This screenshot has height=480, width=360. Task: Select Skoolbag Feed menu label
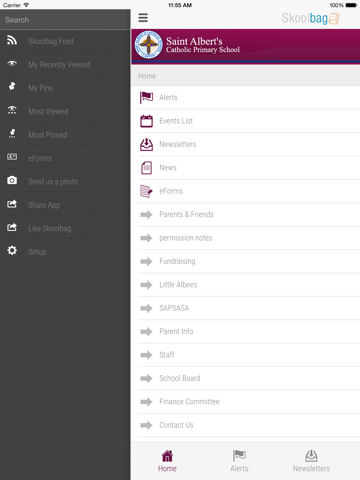[x=51, y=41]
